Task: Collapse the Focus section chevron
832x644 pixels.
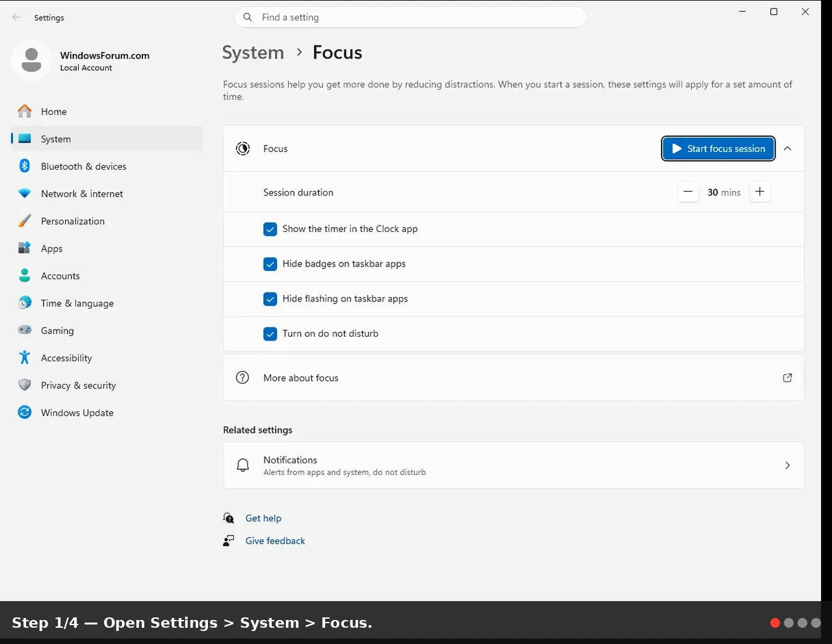Action: (787, 149)
